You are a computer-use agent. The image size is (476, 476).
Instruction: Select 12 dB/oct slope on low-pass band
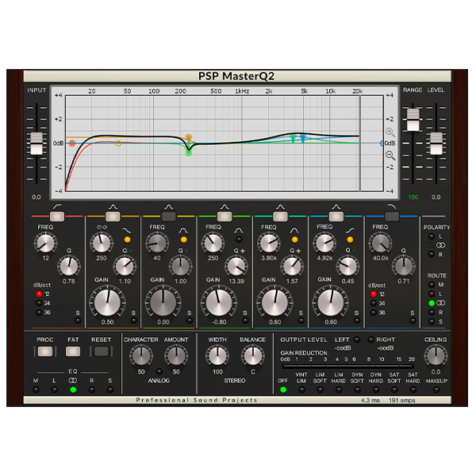(x=374, y=294)
